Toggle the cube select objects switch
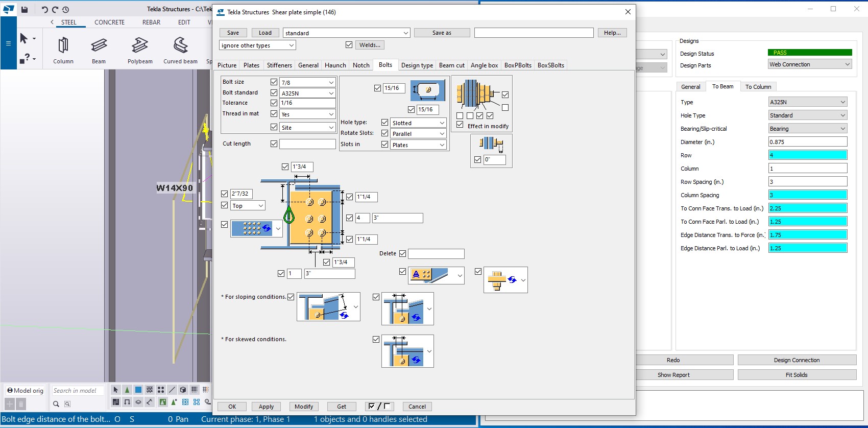Image resolution: width=868 pixels, height=428 pixels. [183, 390]
